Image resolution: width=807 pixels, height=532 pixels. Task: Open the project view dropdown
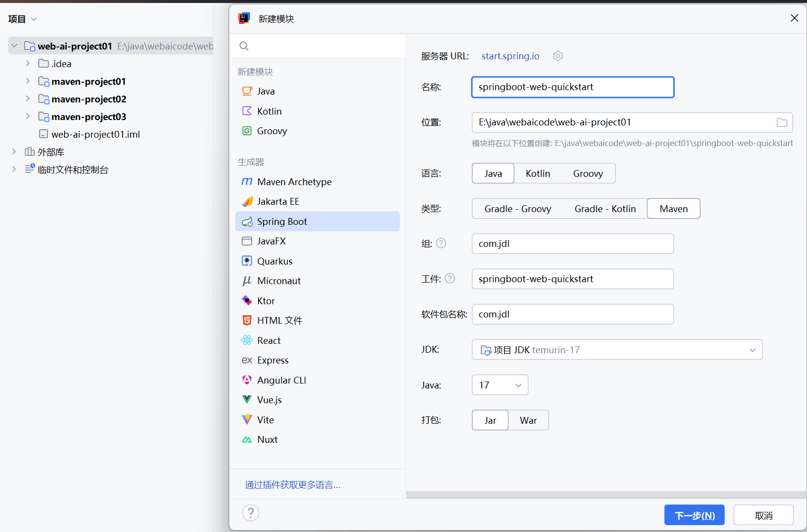(x=34, y=19)
